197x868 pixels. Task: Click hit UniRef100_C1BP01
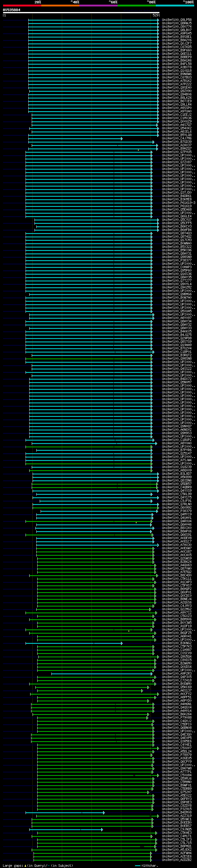[177, 352]
